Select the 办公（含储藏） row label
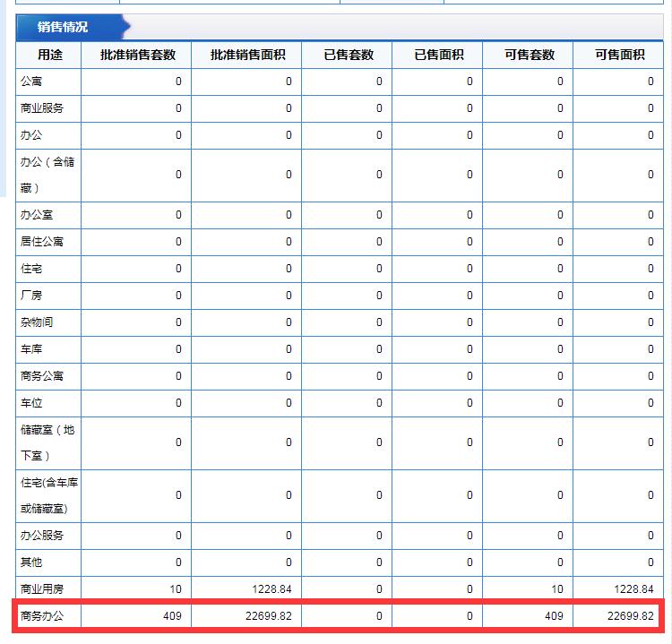Image resolution: width=672 pixels, height=644 pixels. (x=47, y=175)
